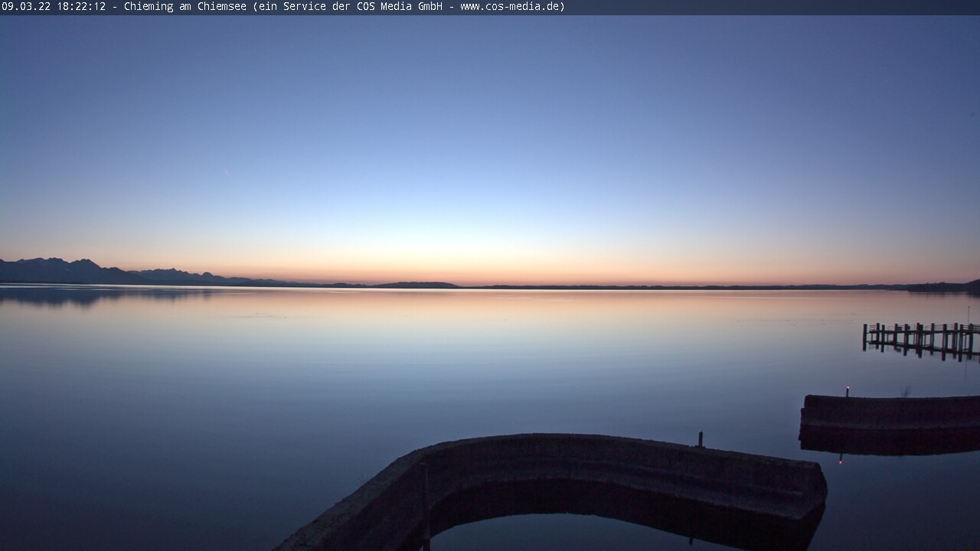Viewport: 980px width, 551px height.
Task: Click the small post on the curved breakwater
Action: pos(700,439)
